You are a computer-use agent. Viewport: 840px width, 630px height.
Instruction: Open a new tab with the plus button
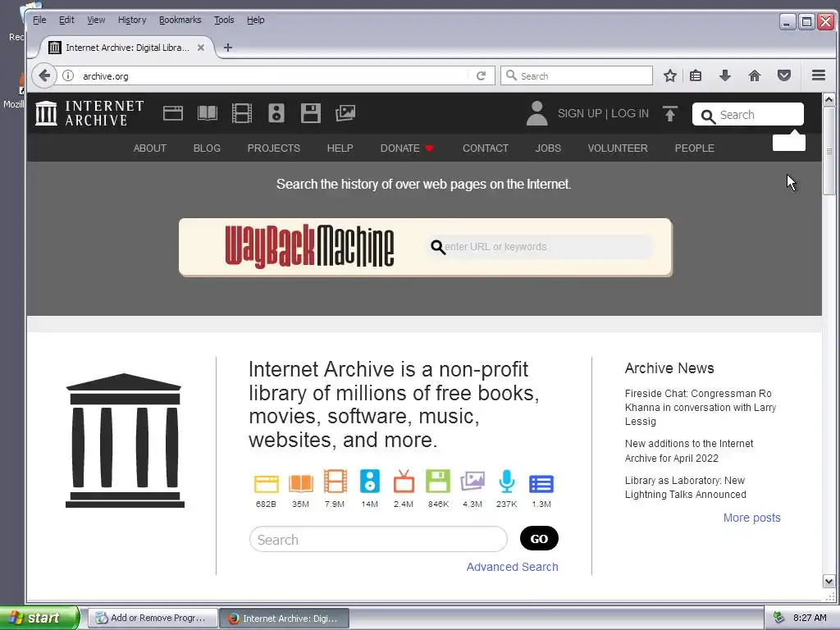point(228,48)
